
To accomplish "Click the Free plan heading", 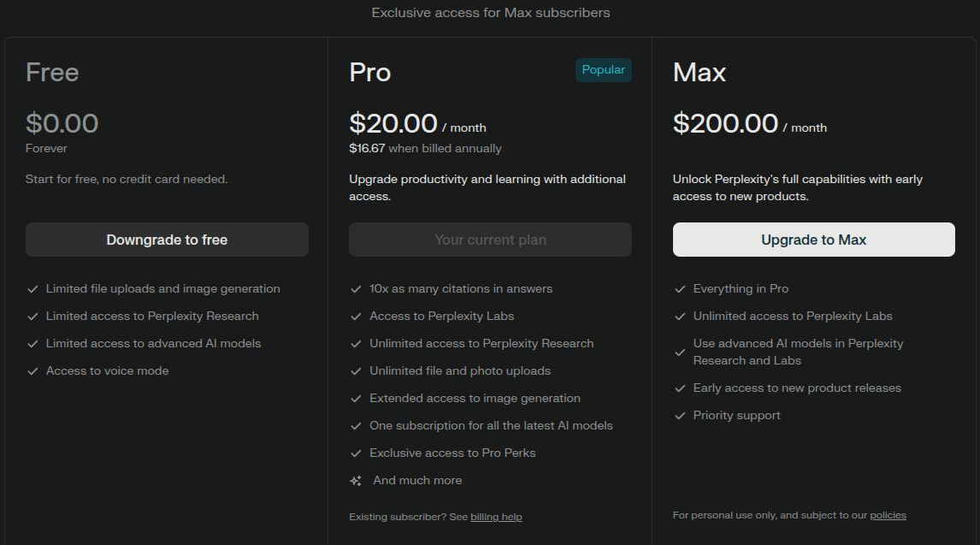I will click(x=52, y=73).
